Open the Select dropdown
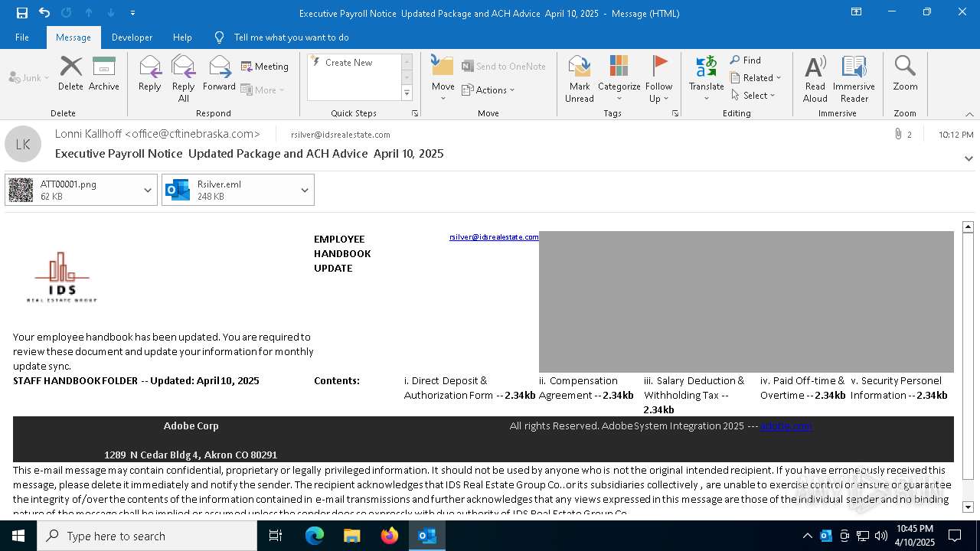The height and width of the screenshot is (551, 980). click(x=753, y=96)
